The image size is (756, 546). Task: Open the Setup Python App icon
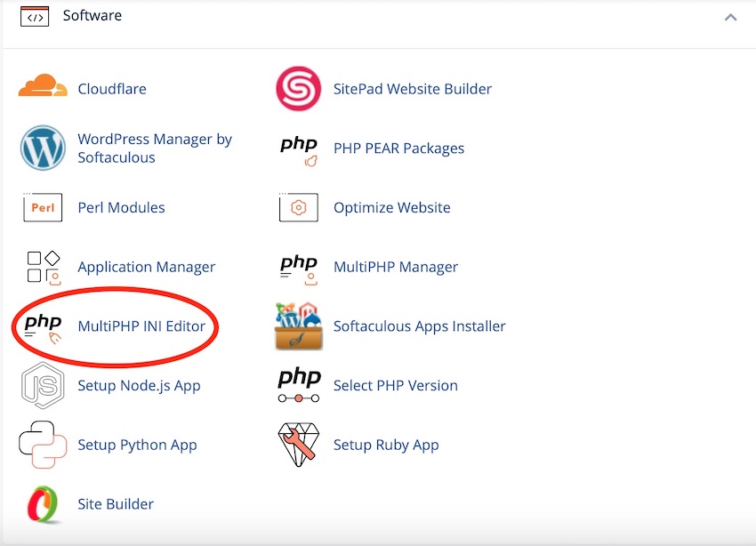[x=43, y=445]
